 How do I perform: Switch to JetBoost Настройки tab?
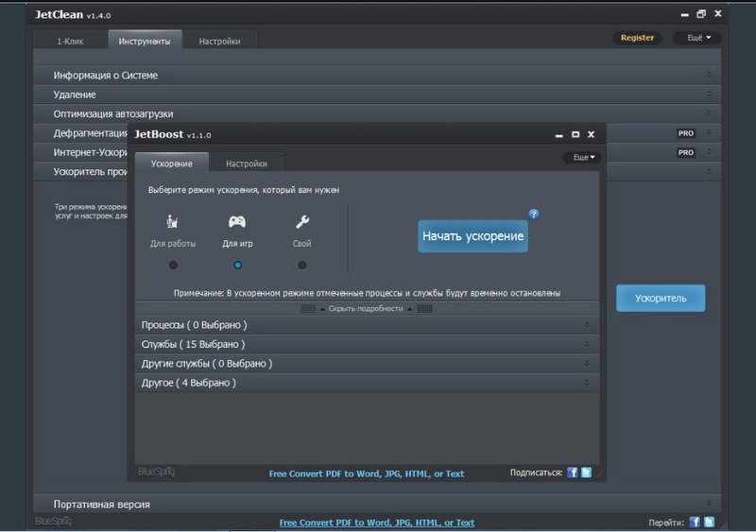(247, 163)
